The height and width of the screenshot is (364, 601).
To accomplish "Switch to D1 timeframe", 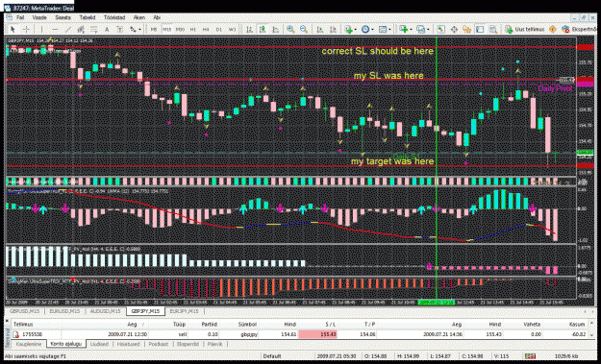I will [219, 30].
